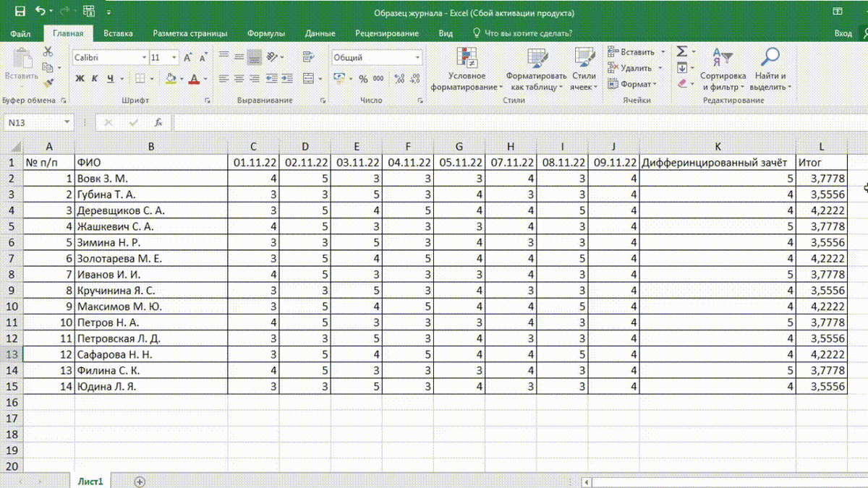Click the Clear eraser icon
This screenshot has width=868, height=488.
[681, 84]
